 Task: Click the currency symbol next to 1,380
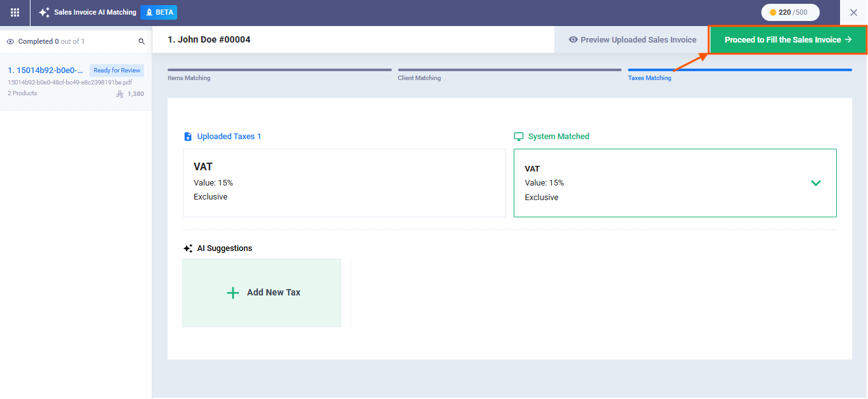pos(120,94)
